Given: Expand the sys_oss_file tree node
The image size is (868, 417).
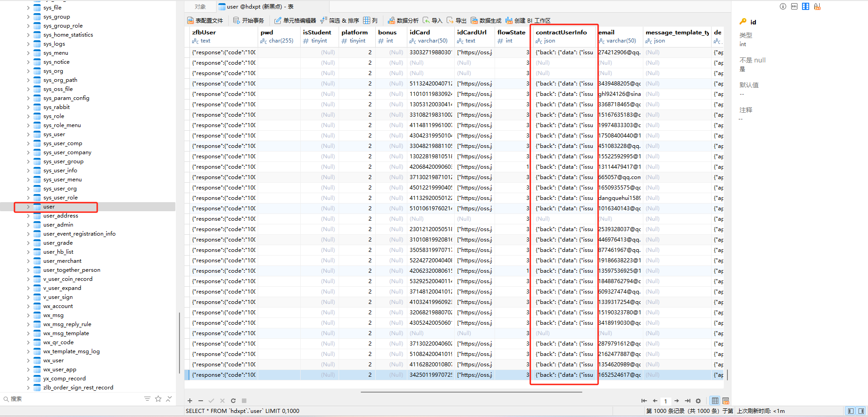Looking at the screenshot, I should (28, 89).
